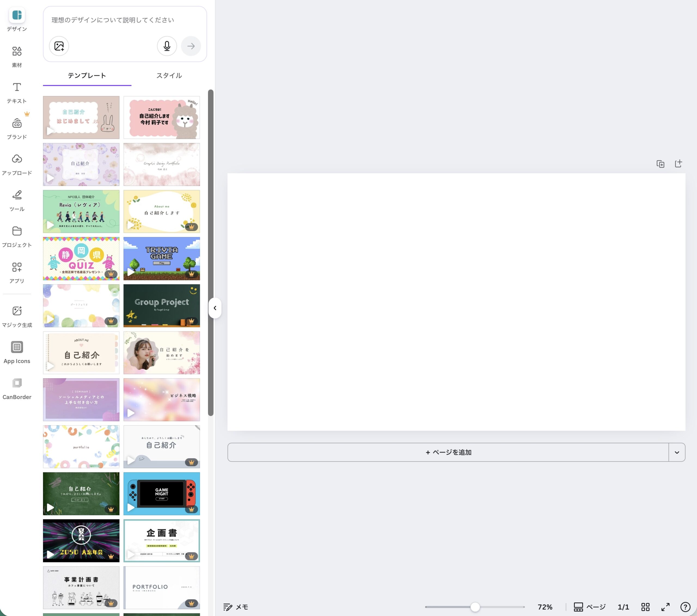This screenshot has height=616, width=697.
Task: Collapse the template panel with the chevron
Action: (x=215, y=308)
